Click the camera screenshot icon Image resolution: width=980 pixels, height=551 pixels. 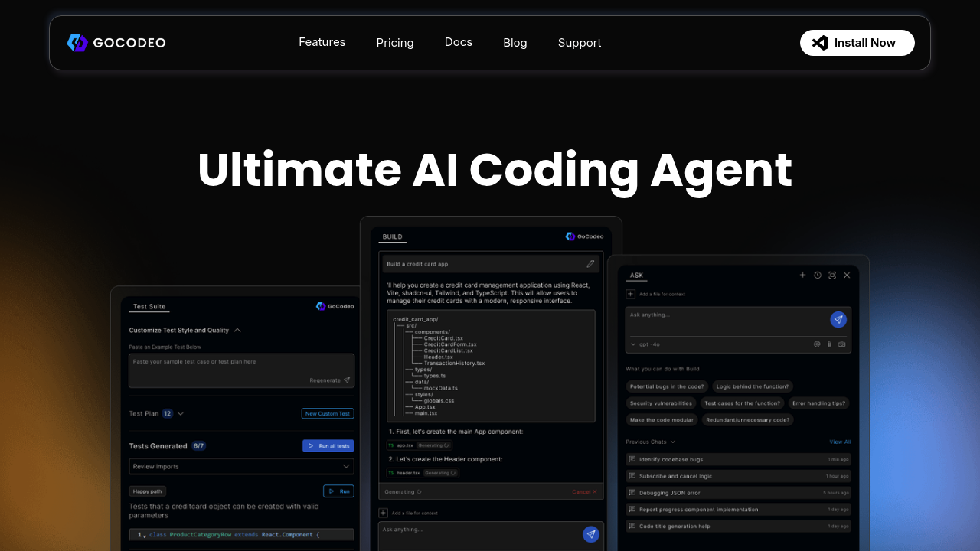tap(841, 344)
